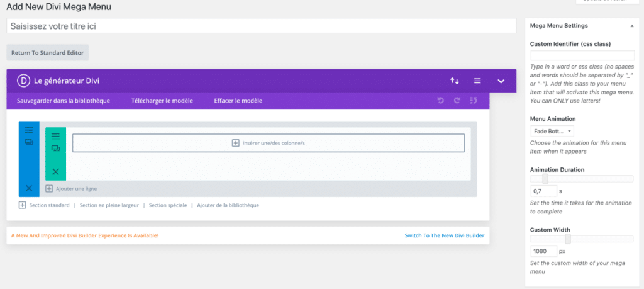Click plus icon beside Insérer une/des colonne/s
Image resolution: width=644 pixels, height=289 pixels.
pyautogui.click(x=236, y=143)
